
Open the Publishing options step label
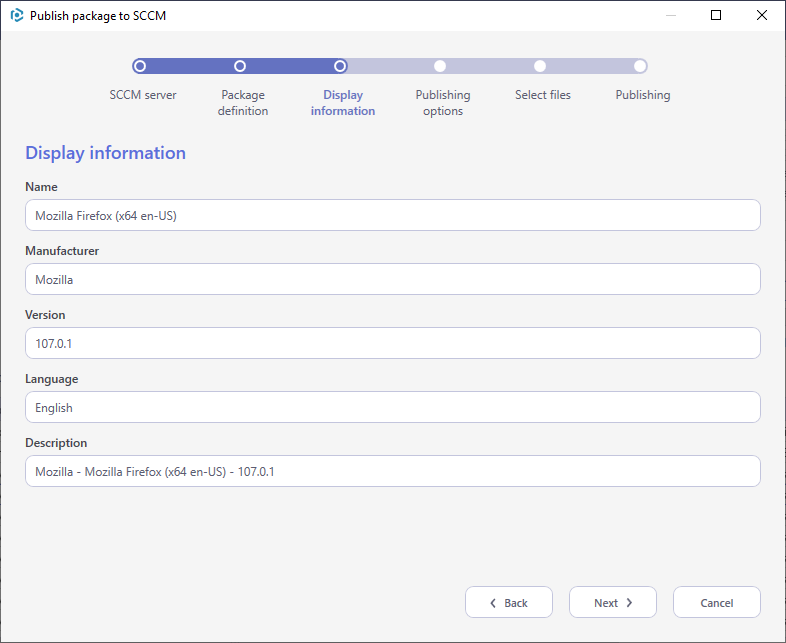[x=443, y=103]
